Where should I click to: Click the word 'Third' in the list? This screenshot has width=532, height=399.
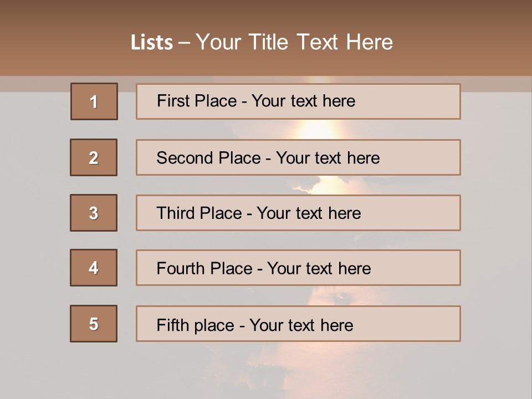174,213
